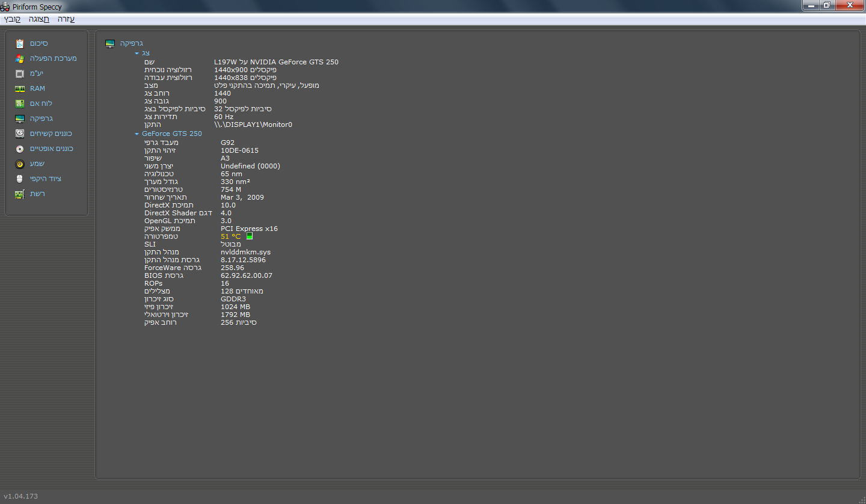Select the מערכת הפעלה Windows flag icon
866x504 pixels.
[20, 58]
